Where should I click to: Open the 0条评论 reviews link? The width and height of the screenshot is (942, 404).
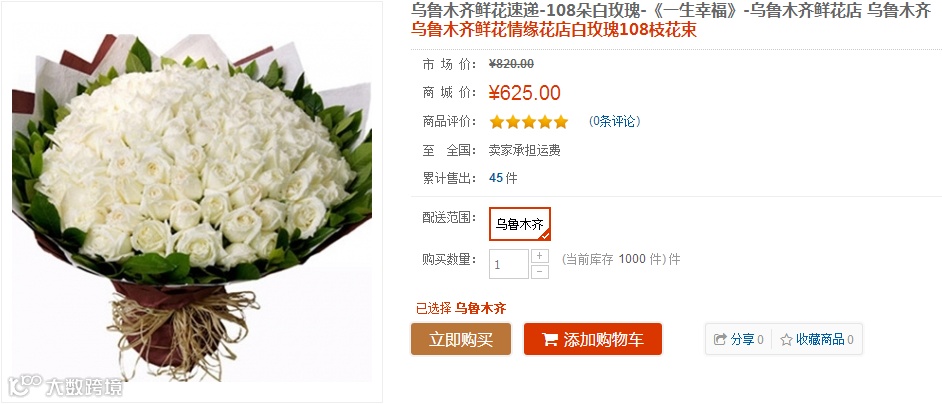click(x=614, y=121)
